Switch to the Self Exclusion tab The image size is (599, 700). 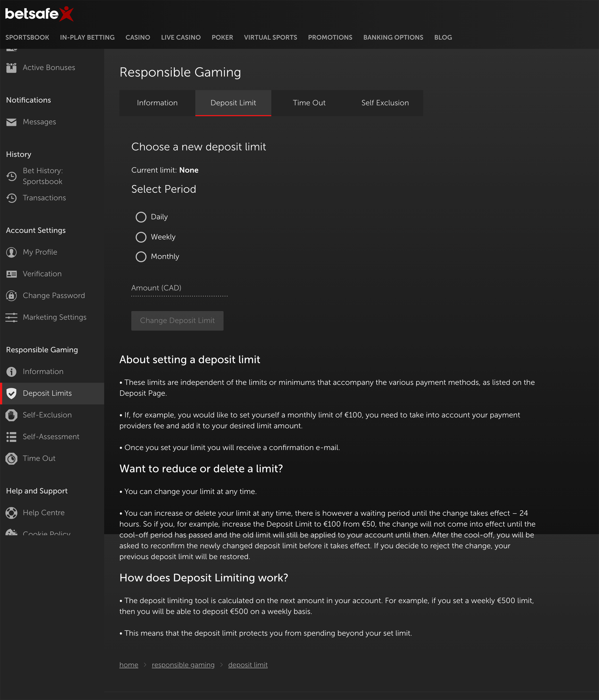[385, 103]
